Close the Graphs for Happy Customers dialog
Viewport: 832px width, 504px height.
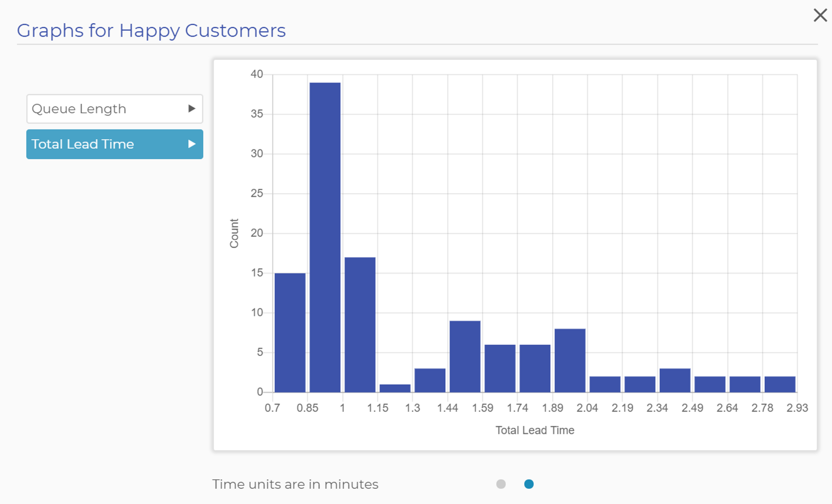(x=820, y=15)
